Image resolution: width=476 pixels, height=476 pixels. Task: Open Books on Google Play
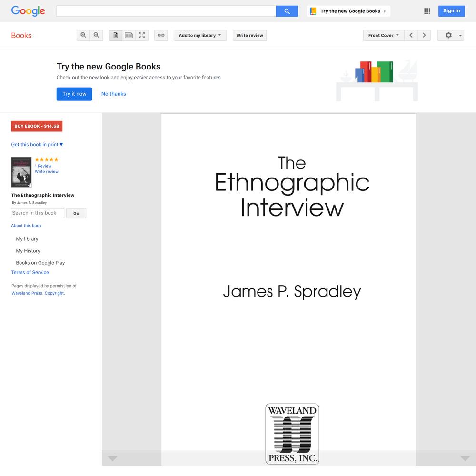(40, 263)
